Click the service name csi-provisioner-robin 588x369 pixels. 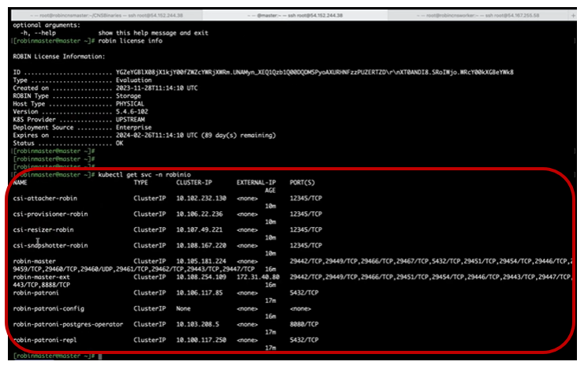tap(51, 214)
